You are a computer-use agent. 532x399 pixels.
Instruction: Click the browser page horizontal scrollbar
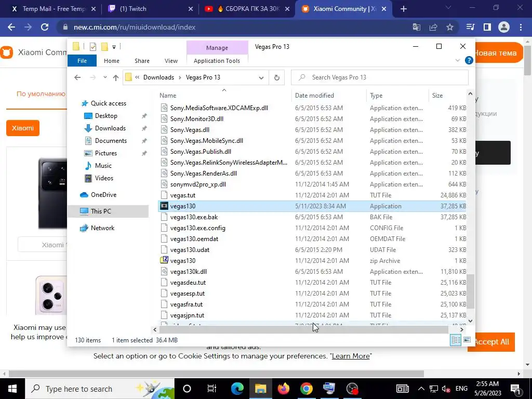click(x=216, y=374)
